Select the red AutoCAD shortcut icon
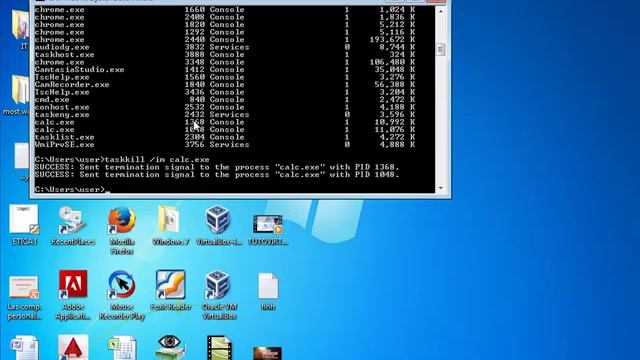This screenshot has height=360, width=640. (x=73, y=347)
